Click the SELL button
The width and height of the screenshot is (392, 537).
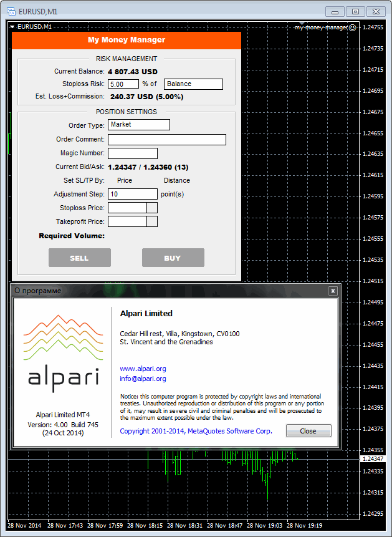point(80,258)
